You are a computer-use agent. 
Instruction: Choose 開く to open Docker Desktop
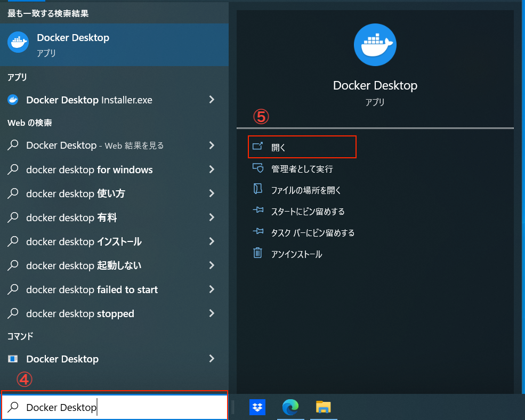(302, 147)
